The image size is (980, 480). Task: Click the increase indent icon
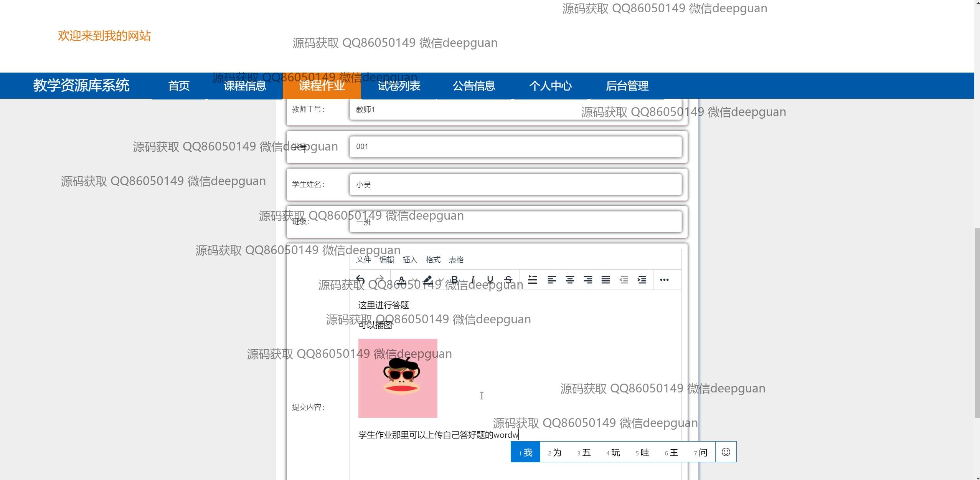(x=641, y=280)
